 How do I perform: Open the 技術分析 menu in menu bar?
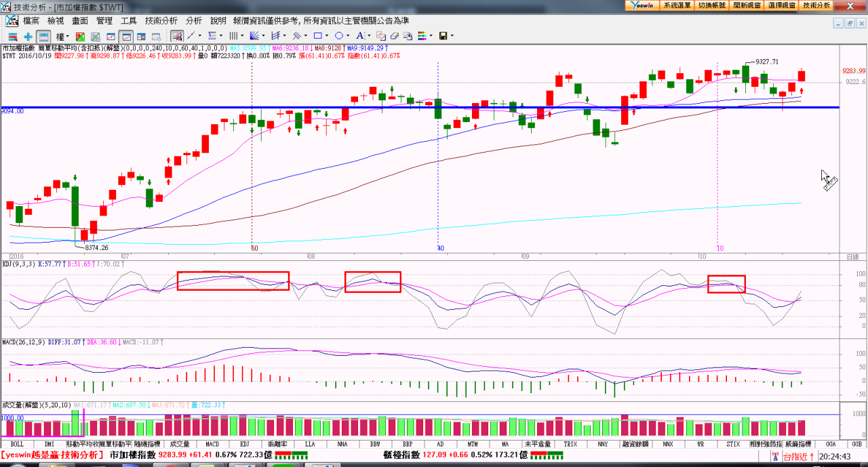[x=161, y=21]
